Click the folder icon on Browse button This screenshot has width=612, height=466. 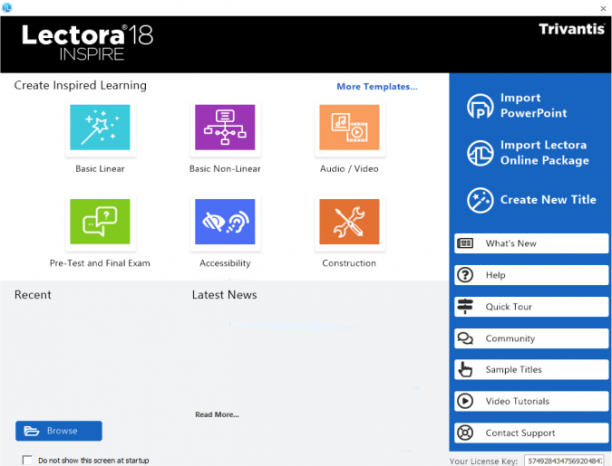pos(31,431)
